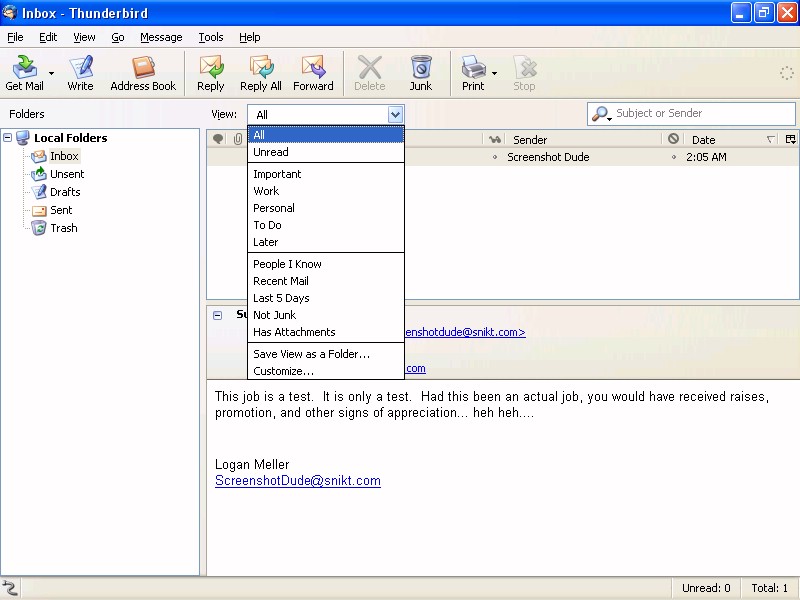This screenshot has width=800, height=600.
Task: Open the File menu
Action: (x=15, y=37)
